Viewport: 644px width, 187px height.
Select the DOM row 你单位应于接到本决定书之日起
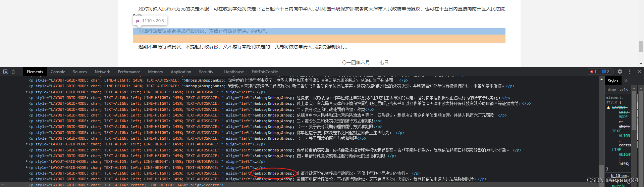coord(299,133)
